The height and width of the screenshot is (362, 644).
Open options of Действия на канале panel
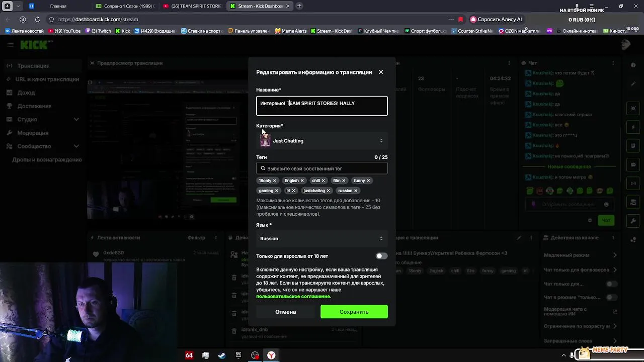(x=613, y=237)
